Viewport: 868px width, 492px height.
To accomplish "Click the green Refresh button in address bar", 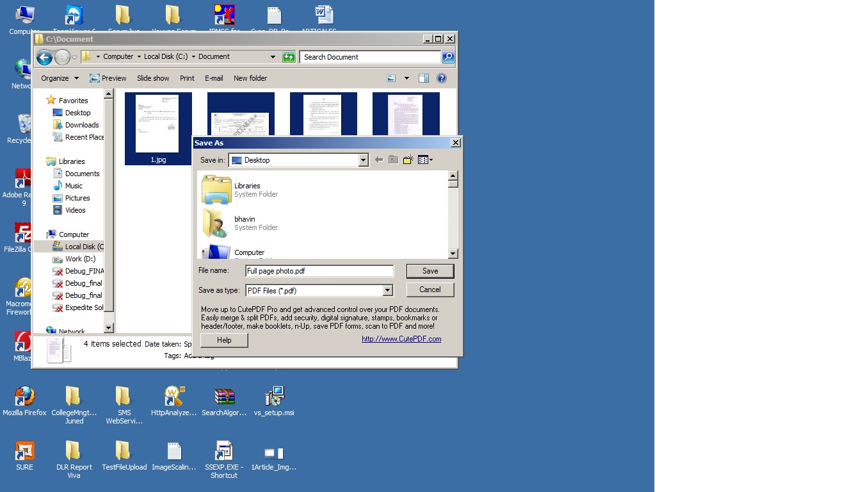I will 289,57.
